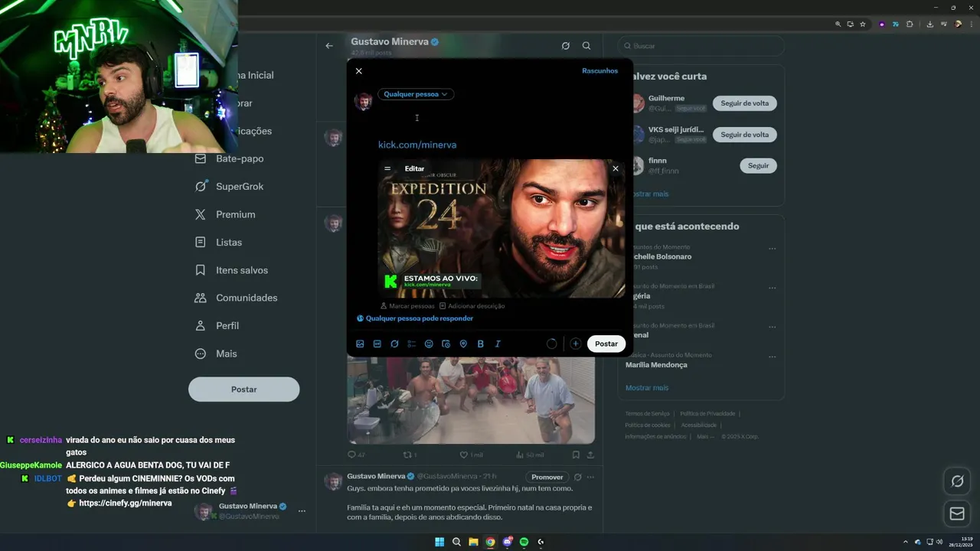This screenshot has height=551, width=980.
Task: Follow back Guilherme
Action: tap(745, 103)
